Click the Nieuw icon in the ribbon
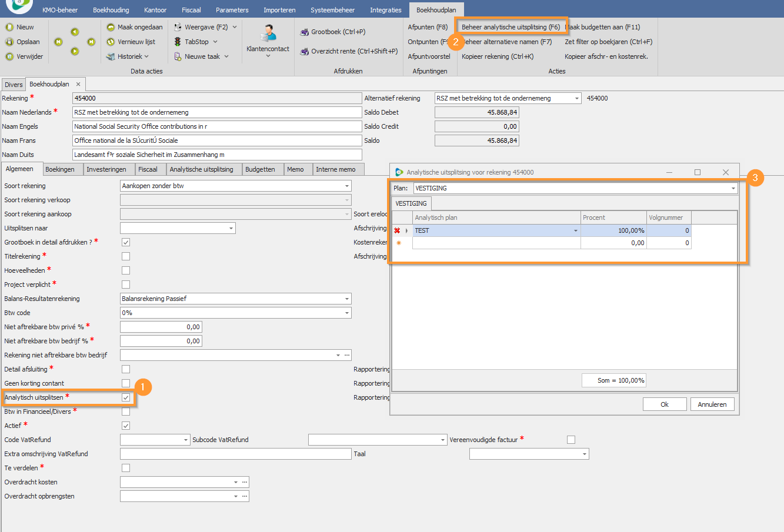The image size is (784, 532). 9,27
